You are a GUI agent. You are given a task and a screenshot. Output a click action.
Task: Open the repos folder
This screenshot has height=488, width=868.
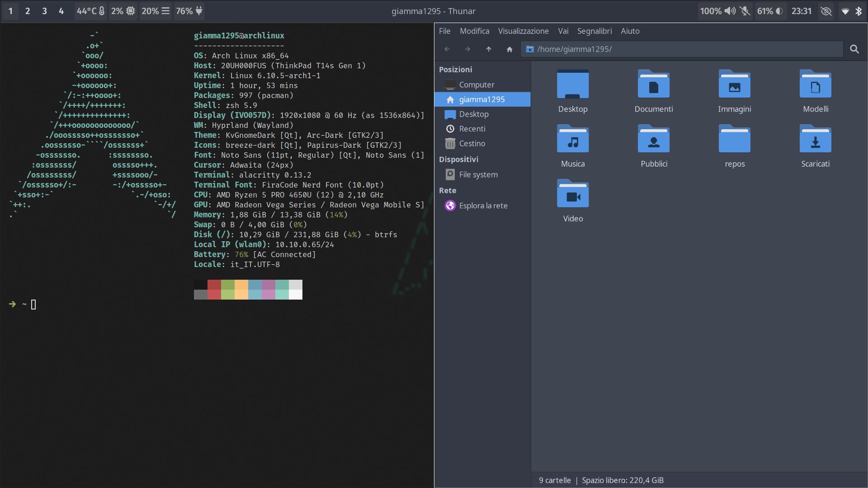click(735, 139)
